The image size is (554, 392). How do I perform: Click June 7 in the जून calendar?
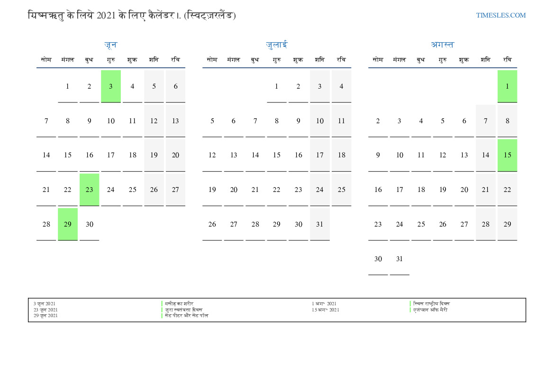[x=46, y=121]
